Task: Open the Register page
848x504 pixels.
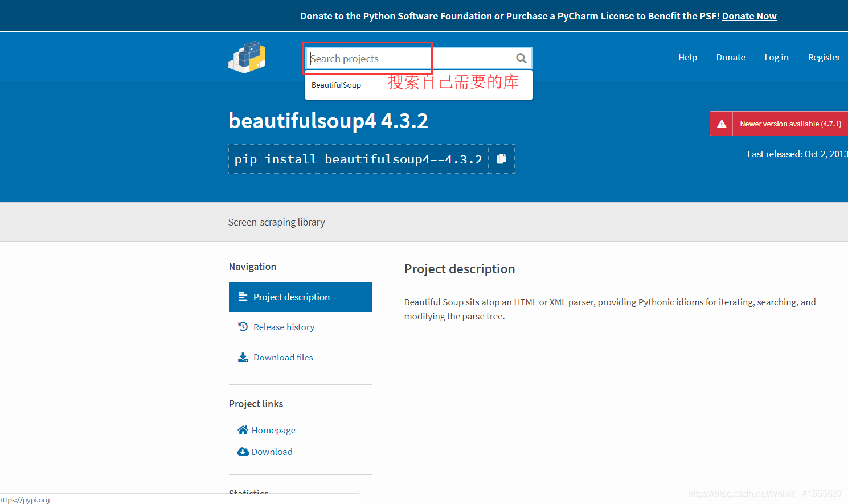Action: (824, 57)
